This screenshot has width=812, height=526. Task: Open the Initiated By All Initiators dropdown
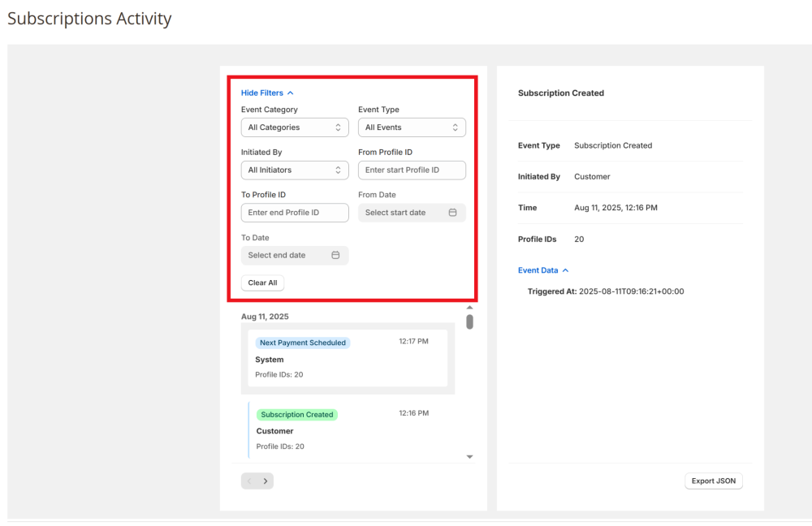[295, 170]
